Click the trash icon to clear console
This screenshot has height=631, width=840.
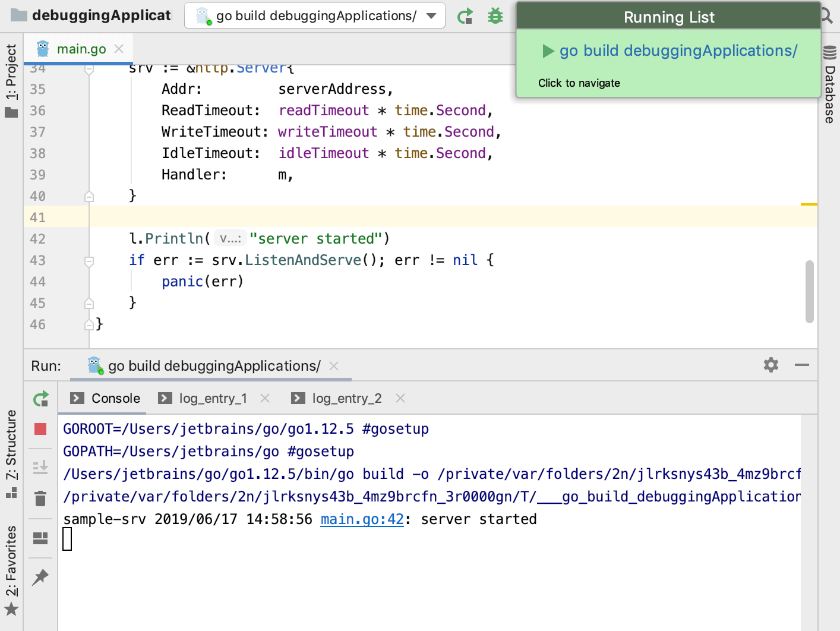tap(40, 498)
